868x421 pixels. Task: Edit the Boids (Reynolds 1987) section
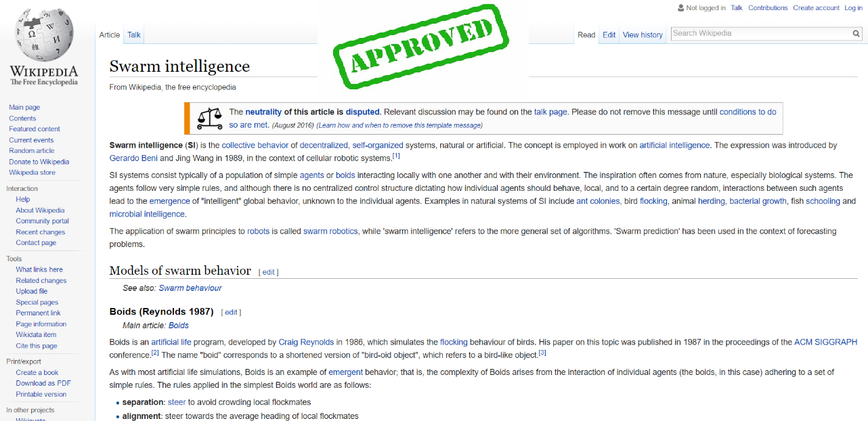click(231, 313)
